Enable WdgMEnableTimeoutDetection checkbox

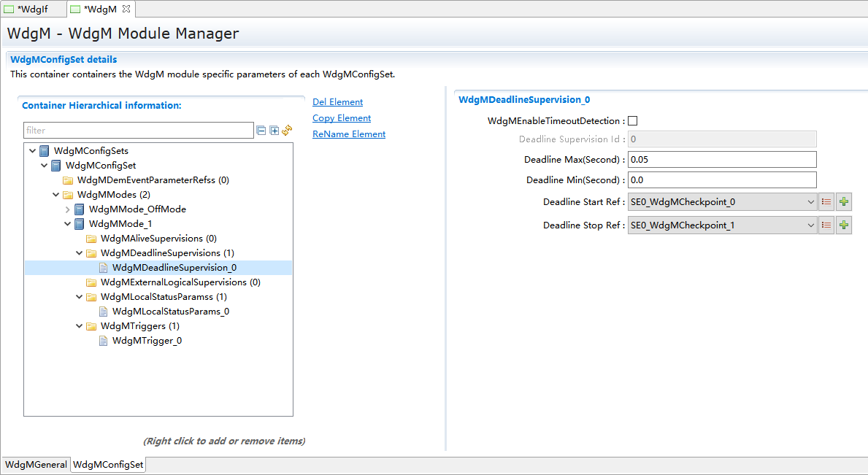(633, 121)
